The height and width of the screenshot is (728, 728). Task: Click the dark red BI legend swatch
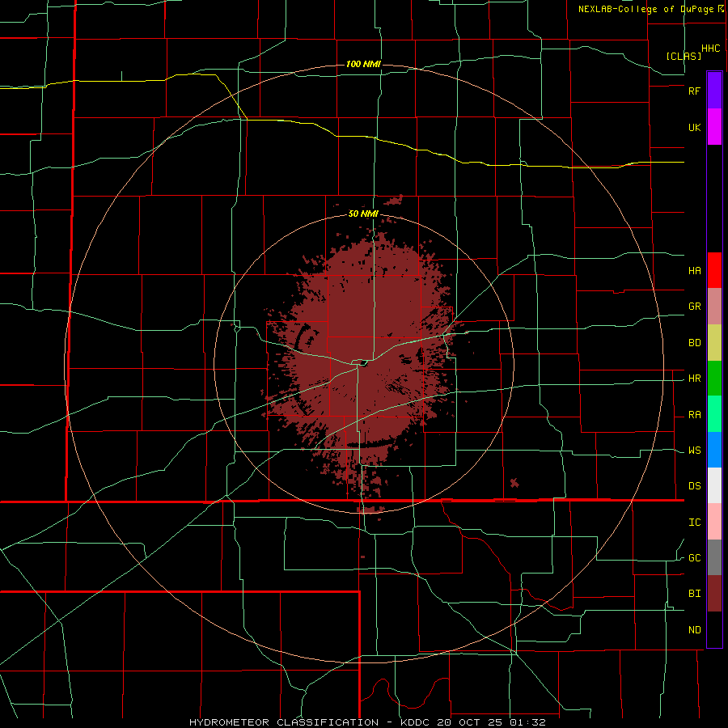click(x=714, y=594)
